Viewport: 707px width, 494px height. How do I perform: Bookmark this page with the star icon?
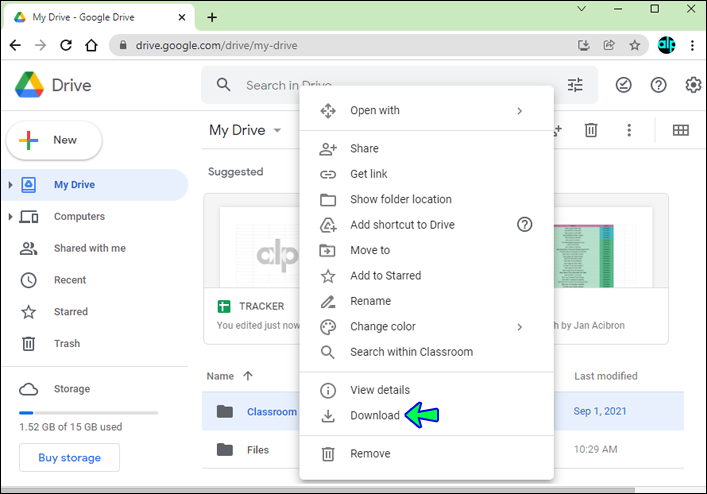click(x=634, y=45)
